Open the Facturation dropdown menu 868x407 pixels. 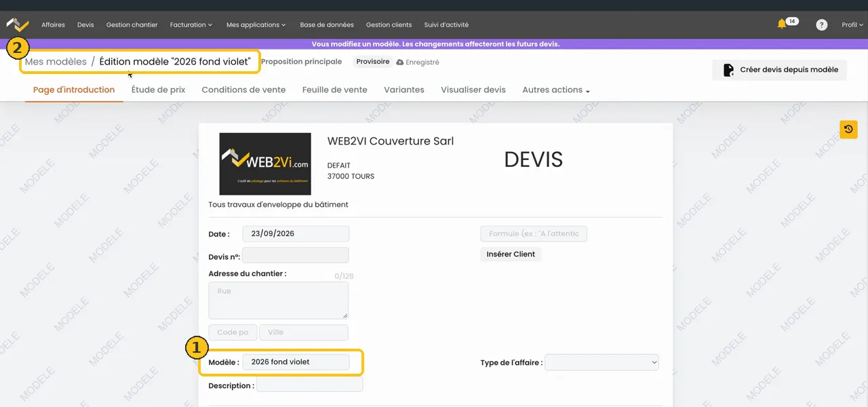(191, 24)
